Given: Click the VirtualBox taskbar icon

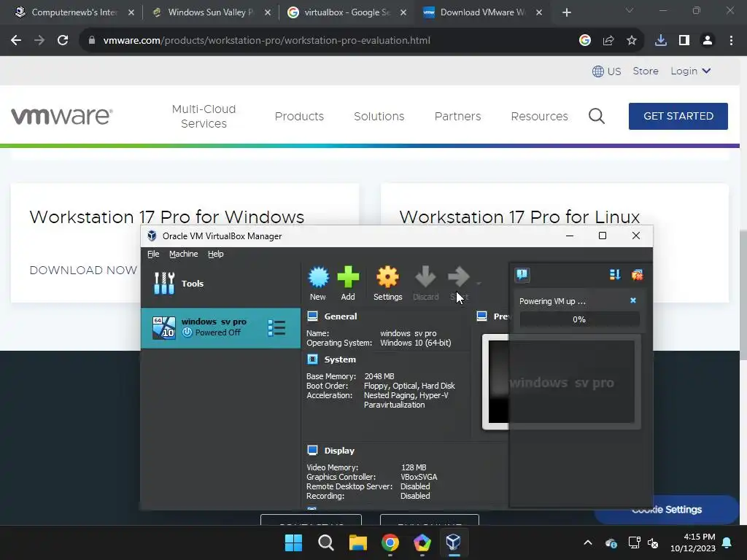Looking at the screenshot, I should tap(453, 542).
